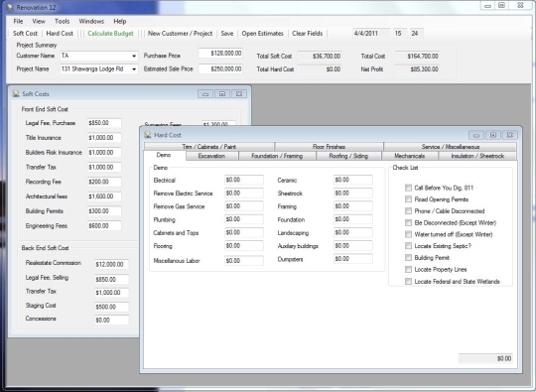Image resolution: width=536 pixels, height=392 pixels.
Task: Tick 'Ele Disconnected (Except Winter)' checkbox
Action: (408, 223)
